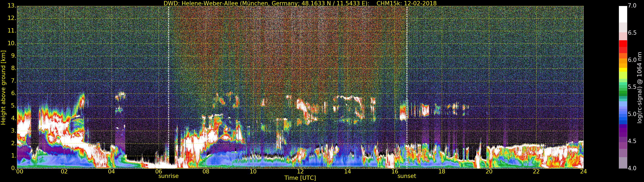Click the height-axis tick label '11.'

tap(12, 31)
